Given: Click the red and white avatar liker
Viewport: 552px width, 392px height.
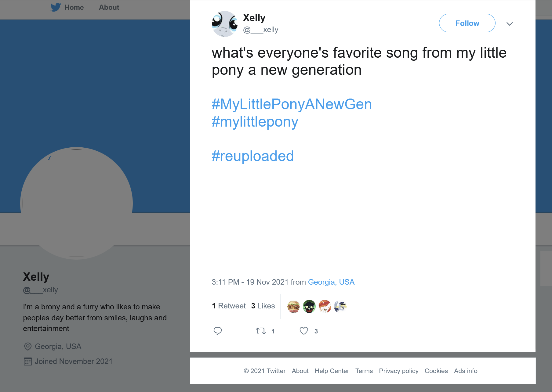Looking at the screenshot, I should click(x=325, y=306).
